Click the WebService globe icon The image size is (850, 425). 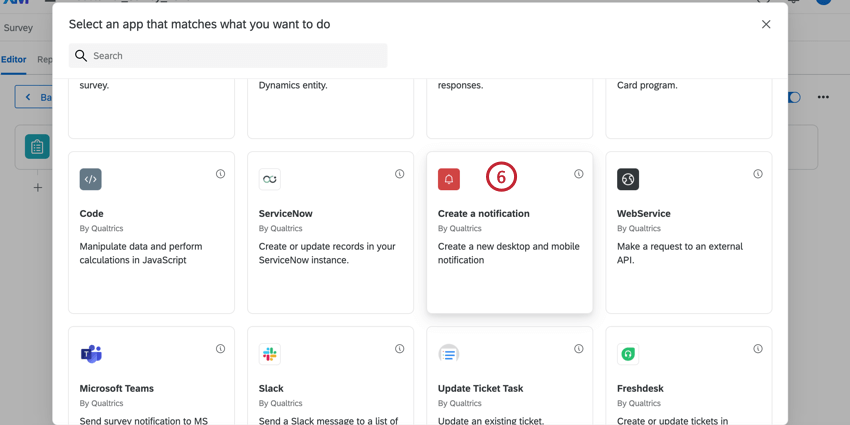628,179
